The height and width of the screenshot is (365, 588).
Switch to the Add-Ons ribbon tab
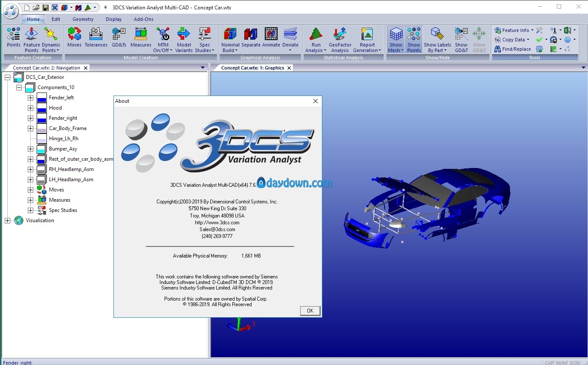pyautogui.click(x=144, y=19)
